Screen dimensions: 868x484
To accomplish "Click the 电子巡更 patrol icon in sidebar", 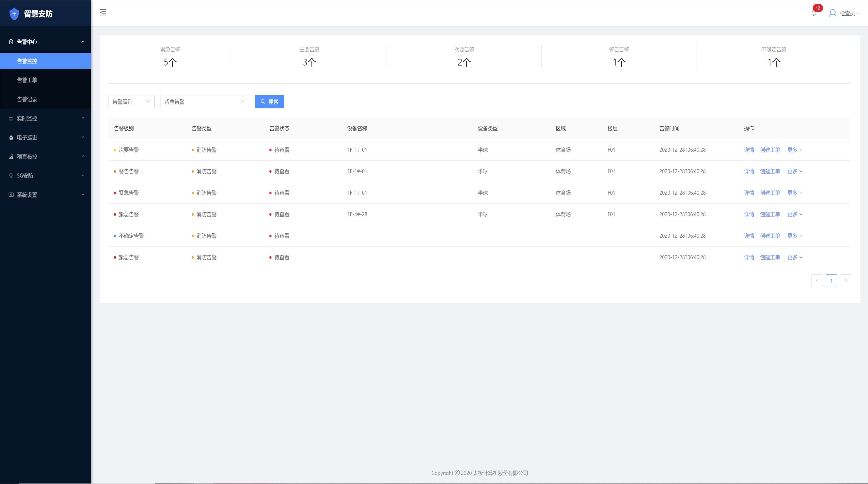I will 11,138.
